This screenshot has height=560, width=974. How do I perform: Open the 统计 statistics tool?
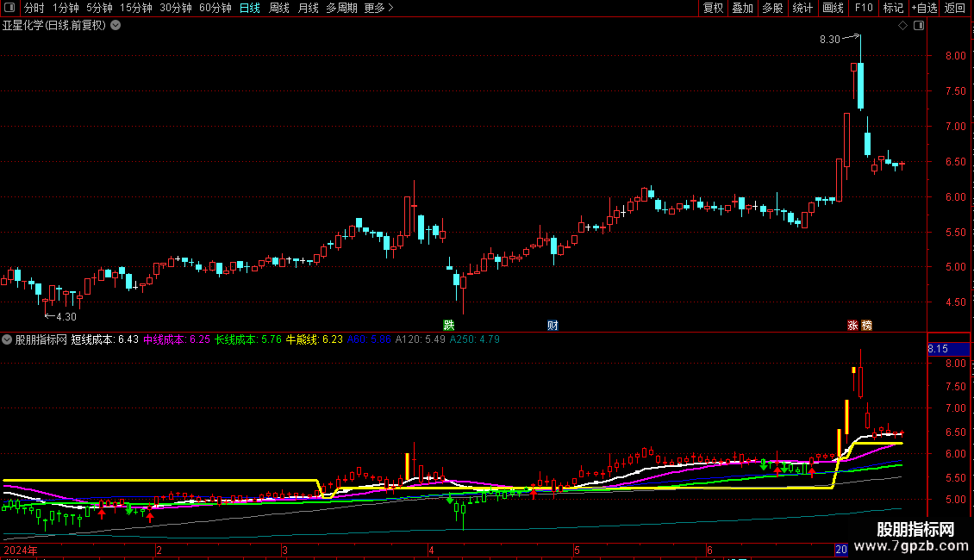pos(802,8)
